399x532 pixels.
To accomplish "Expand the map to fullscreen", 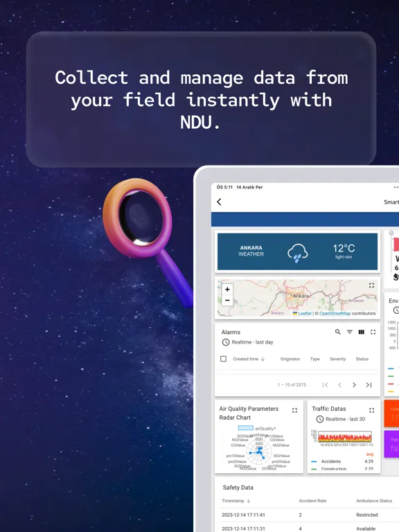I will pyautogui.click(x=371, y=285).
